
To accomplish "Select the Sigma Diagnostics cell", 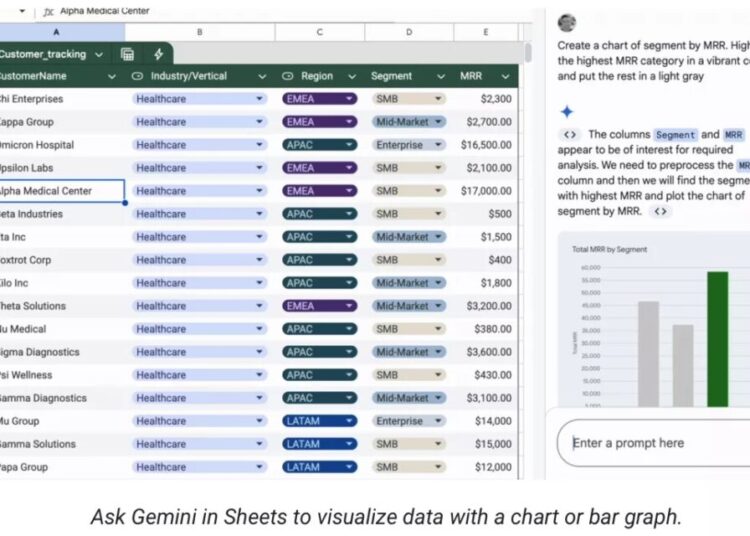I will 62,352.
